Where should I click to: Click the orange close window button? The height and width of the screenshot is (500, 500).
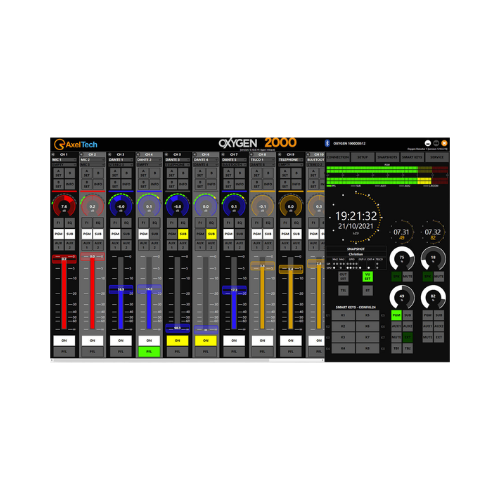pyautogui.click(x=444, y=143)
